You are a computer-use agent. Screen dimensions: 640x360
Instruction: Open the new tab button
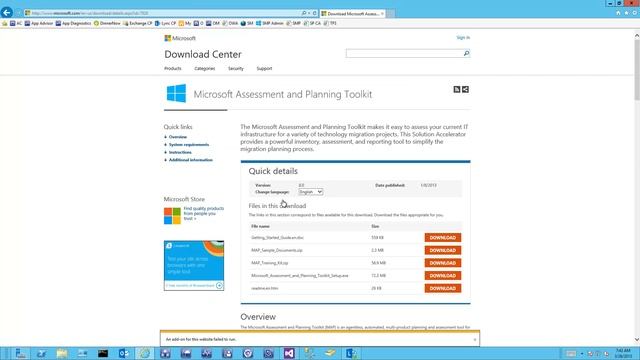[390, 13]
